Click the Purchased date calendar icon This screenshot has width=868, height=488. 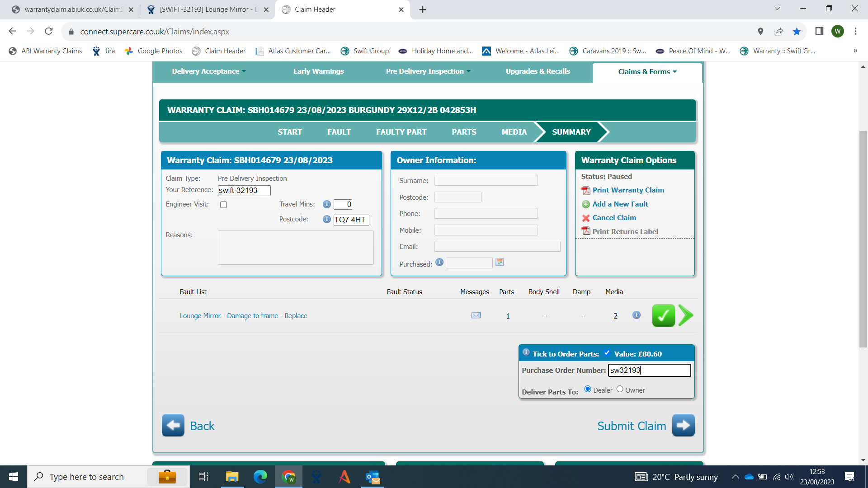[500, 263]
